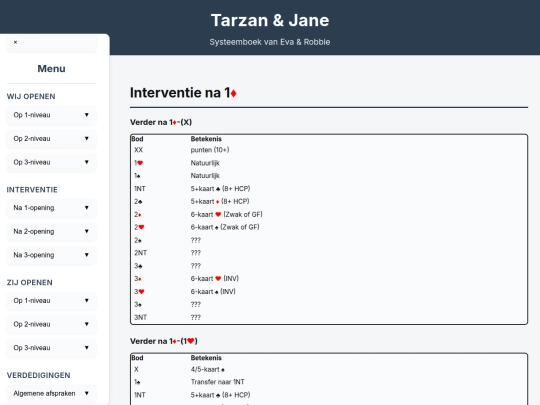540x405 pixels.
Task: Click the 'WIJ OPENEN' section label
Action: (x=31, y=96)
